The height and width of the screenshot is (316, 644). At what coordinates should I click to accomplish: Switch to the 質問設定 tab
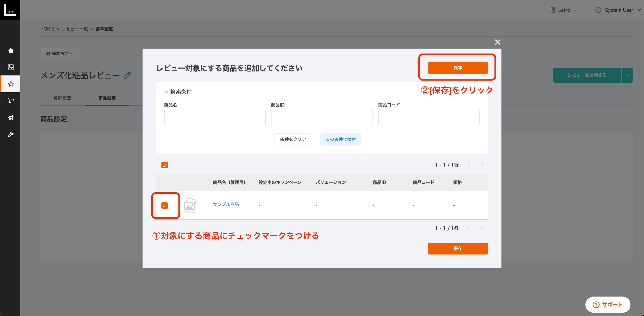pyautogui.click(x=62, y=98)
